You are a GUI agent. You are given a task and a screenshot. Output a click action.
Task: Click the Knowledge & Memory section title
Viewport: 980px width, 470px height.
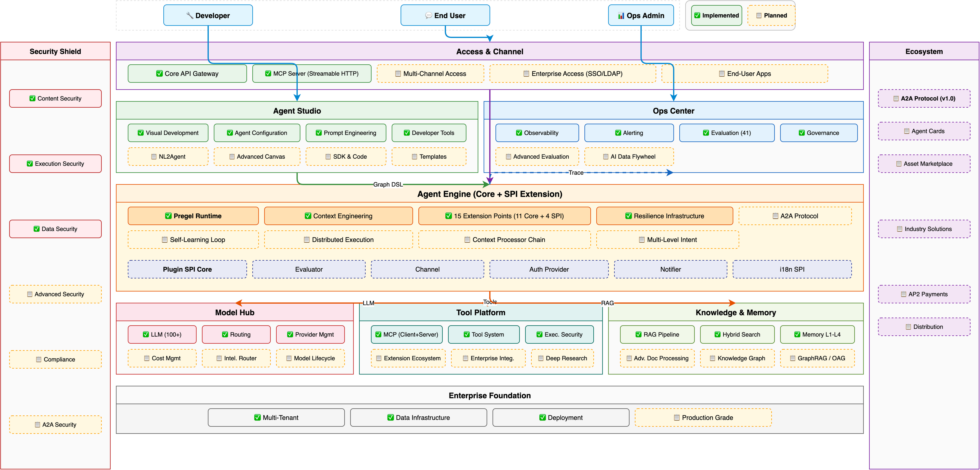(x=736, y=313)
